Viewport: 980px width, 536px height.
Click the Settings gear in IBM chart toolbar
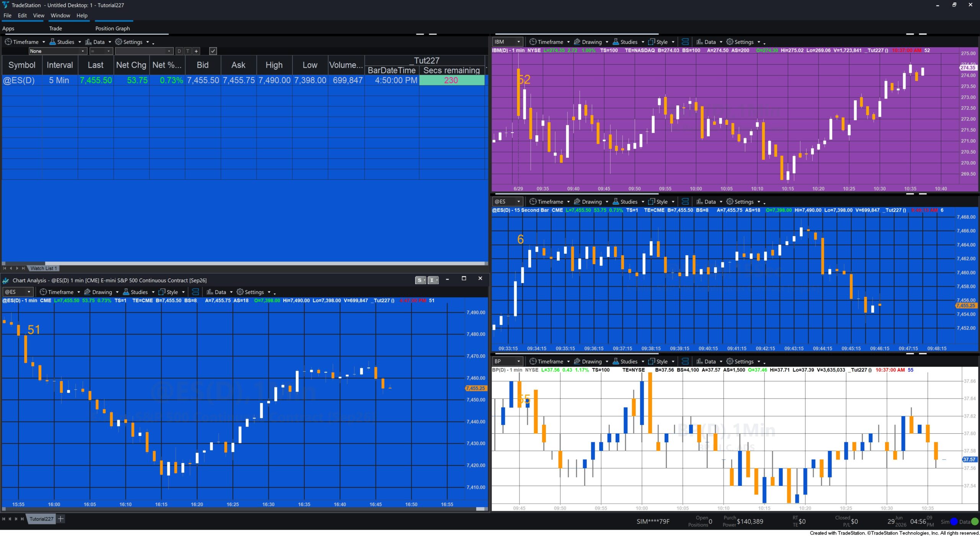[x=730, y=42]
